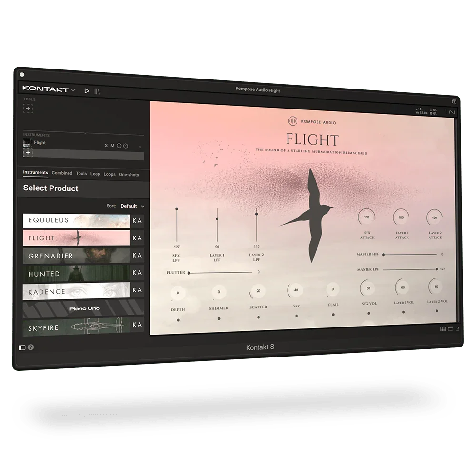Toggle the sidebar panel icon at bottom left
The image size is (476, 476).
[x=22, y=347]
